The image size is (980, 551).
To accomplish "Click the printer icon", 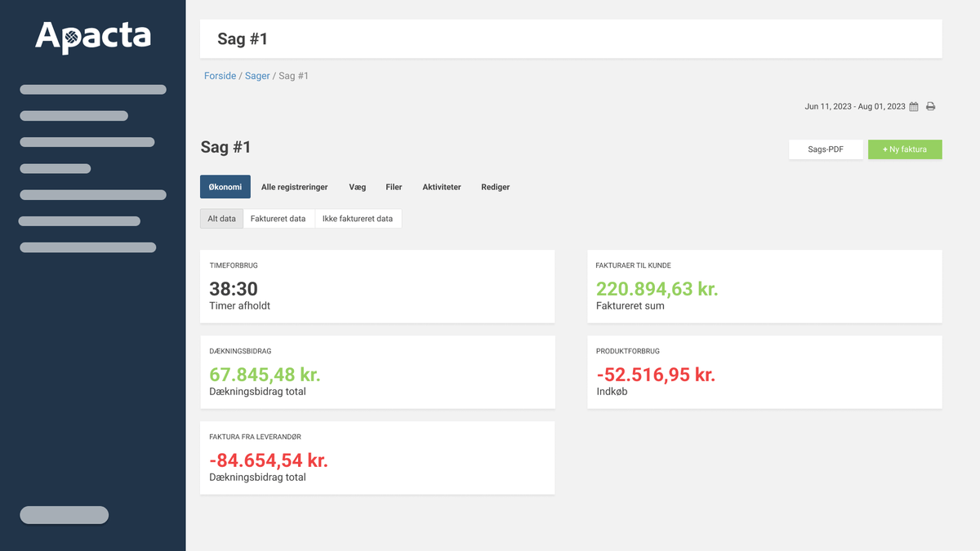I will click(930, 107).
